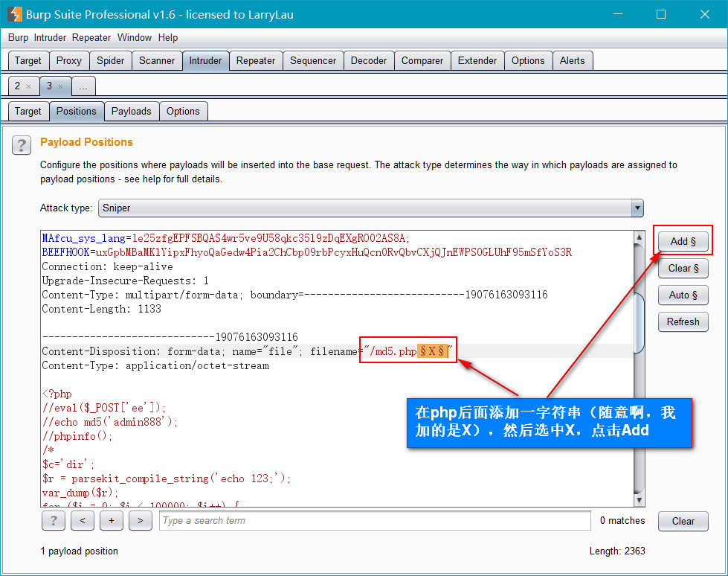This screenshot has width=728, height=576.
Task: Switch to the main Target tab
Action: (28, 61)
